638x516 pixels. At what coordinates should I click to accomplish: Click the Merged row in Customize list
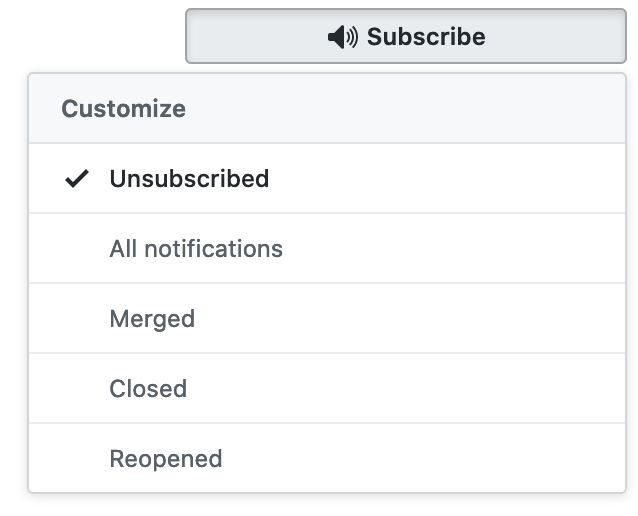click(152, 319)
